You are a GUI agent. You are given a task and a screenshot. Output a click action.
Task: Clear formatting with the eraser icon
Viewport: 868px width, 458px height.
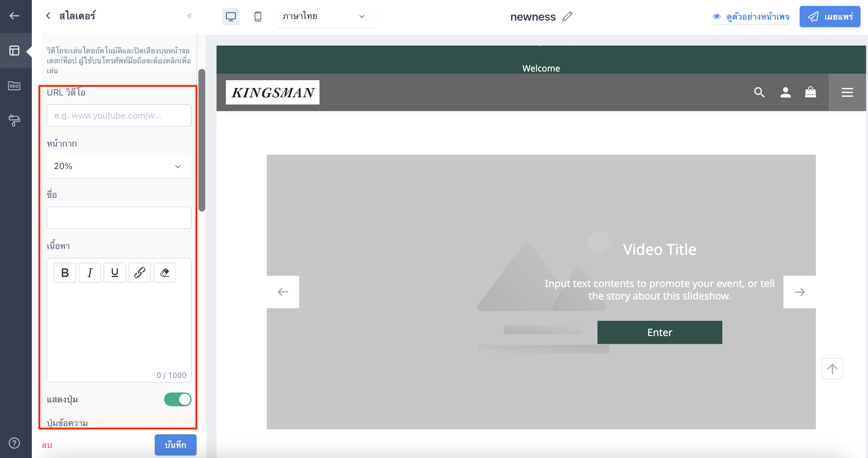pos(164,273)
